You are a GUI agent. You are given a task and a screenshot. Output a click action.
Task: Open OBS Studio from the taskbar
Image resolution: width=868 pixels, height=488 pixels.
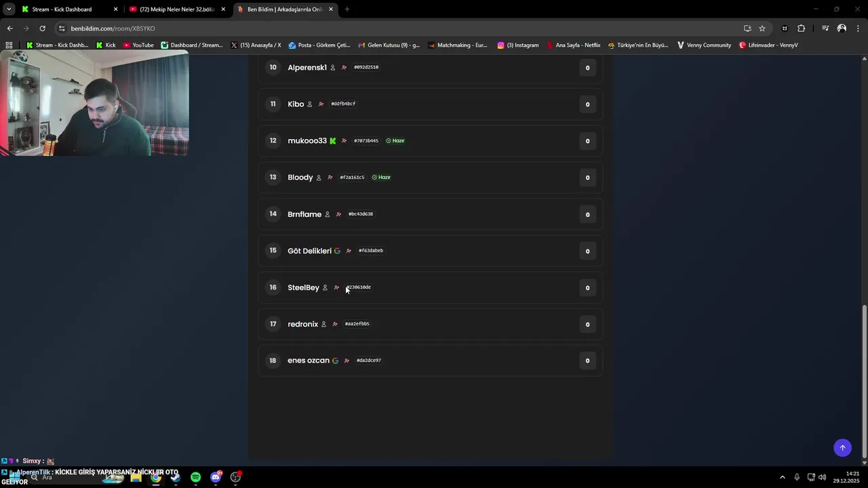[235, 477]
